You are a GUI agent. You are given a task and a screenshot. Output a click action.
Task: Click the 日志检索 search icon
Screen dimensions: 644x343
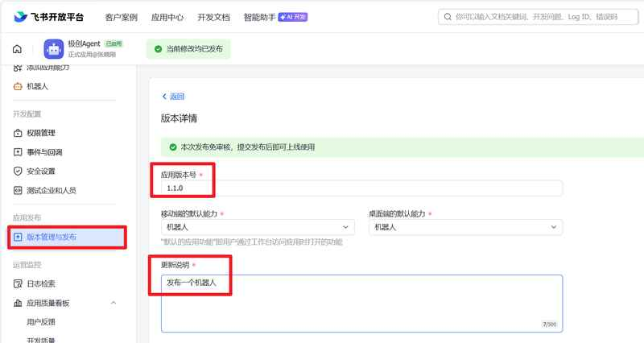click(18, 283)
